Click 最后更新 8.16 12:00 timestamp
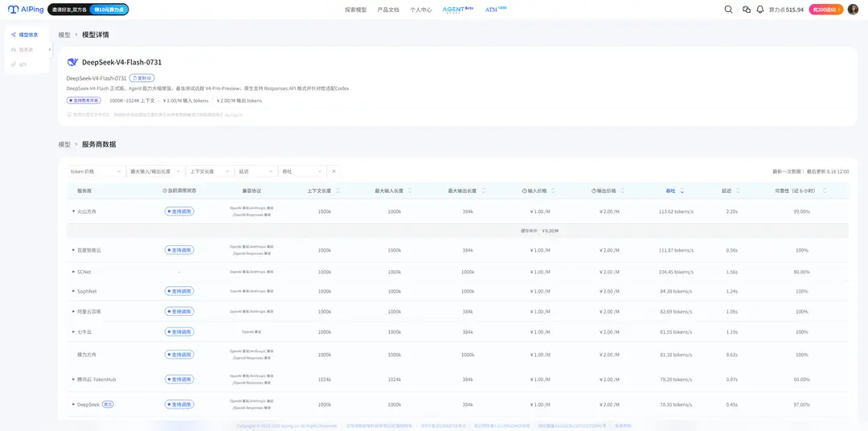 coord(828,172)
